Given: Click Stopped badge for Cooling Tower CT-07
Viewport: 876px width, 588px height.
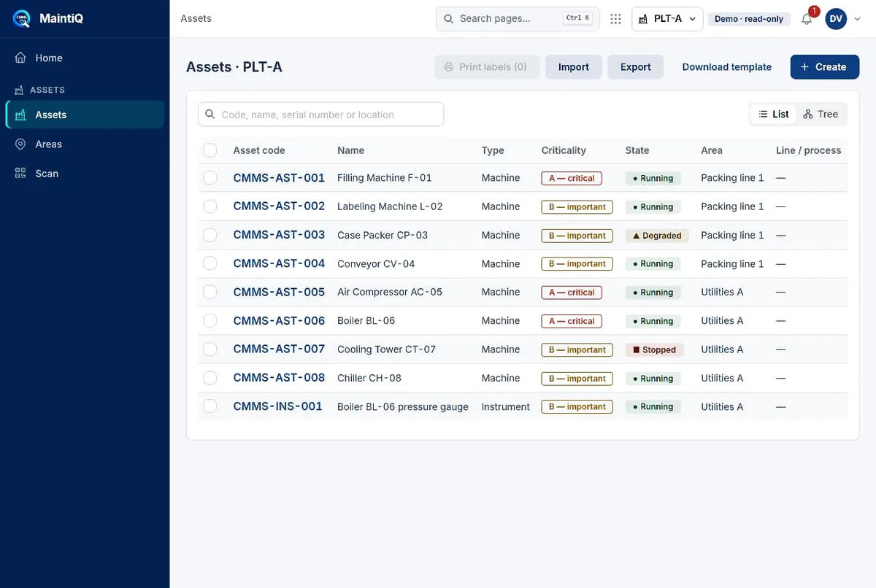Looking at the screenshot, I should pos(655,350).
